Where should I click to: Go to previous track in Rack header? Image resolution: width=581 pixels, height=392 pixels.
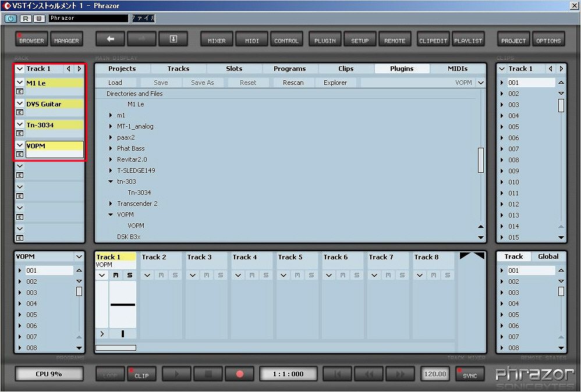(x=69, y=69)
